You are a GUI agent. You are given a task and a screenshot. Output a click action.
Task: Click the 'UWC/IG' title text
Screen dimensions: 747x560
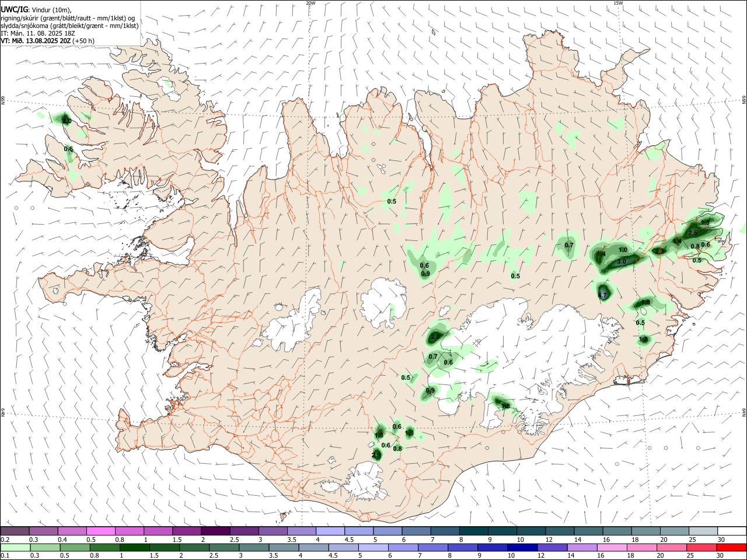pyautogui.click(x=13, y=9)
